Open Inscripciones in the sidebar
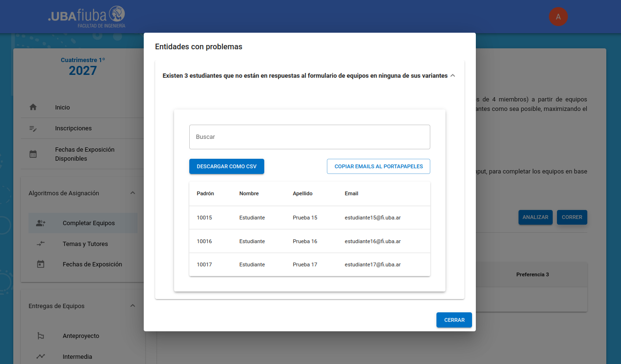621x364 pixels. (74, 128)
